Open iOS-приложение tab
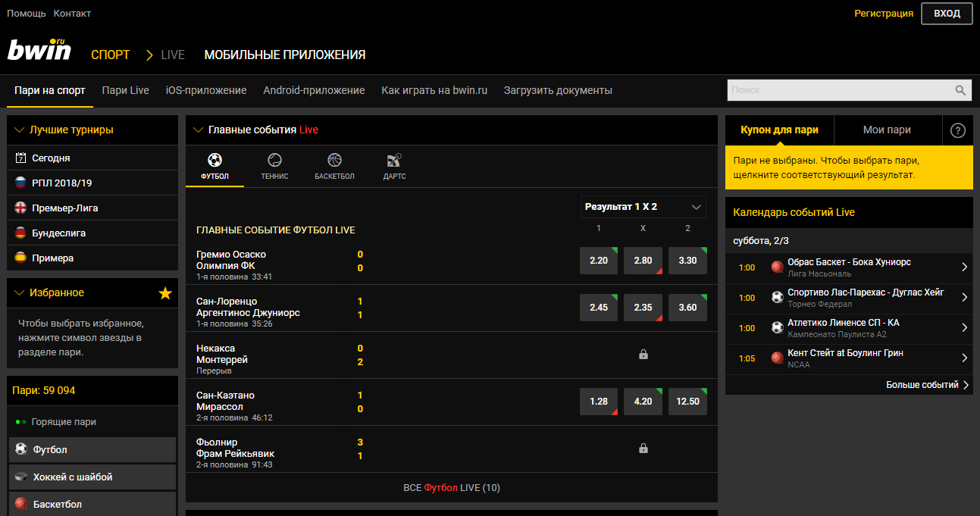 coord(206,90)
